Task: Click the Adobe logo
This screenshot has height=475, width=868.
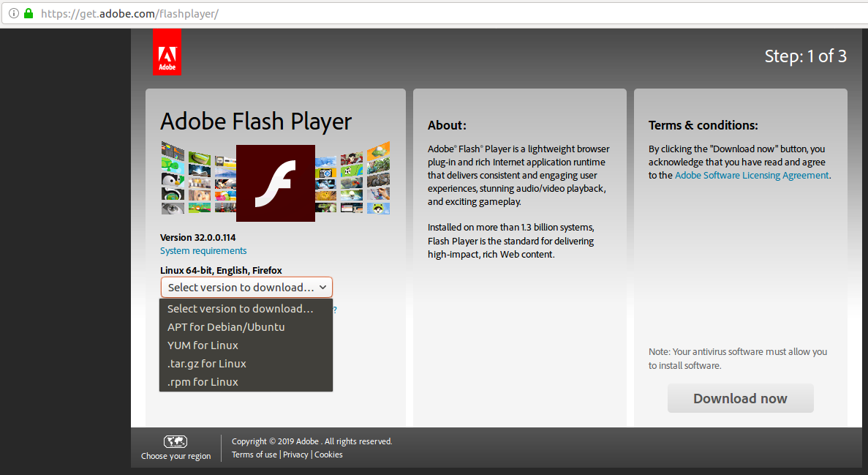Action: (x=167, y=53)
